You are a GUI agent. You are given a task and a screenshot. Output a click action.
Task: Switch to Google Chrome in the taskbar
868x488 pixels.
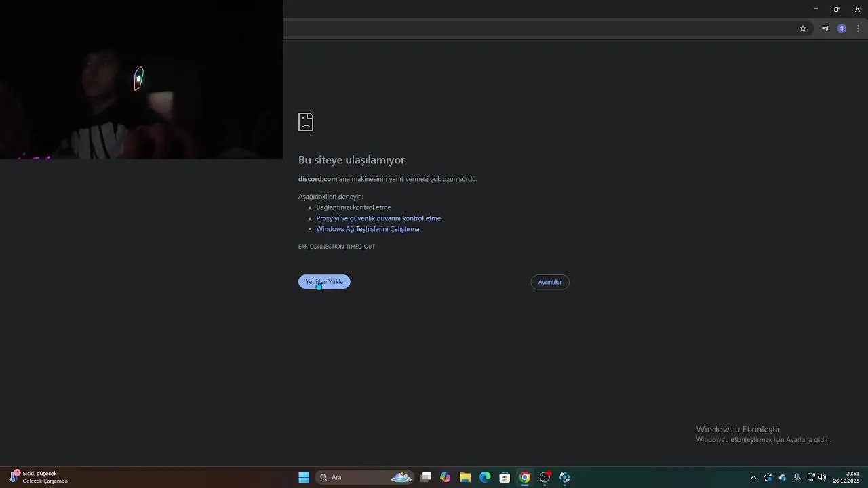point(525,477)
